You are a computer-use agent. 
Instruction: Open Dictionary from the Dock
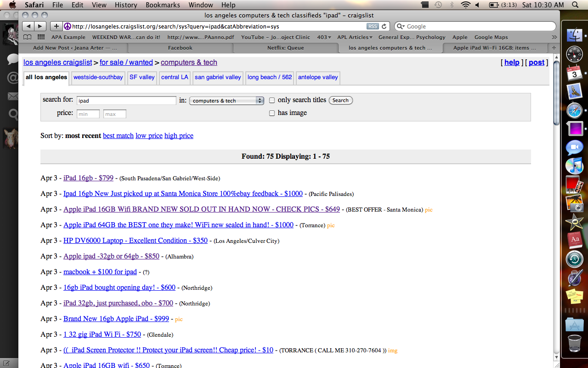(x=574, y=241)
